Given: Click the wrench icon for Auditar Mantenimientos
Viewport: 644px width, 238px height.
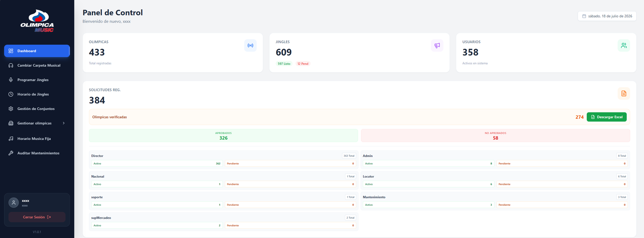Looking at the screenshot, I should pos(11,153).
